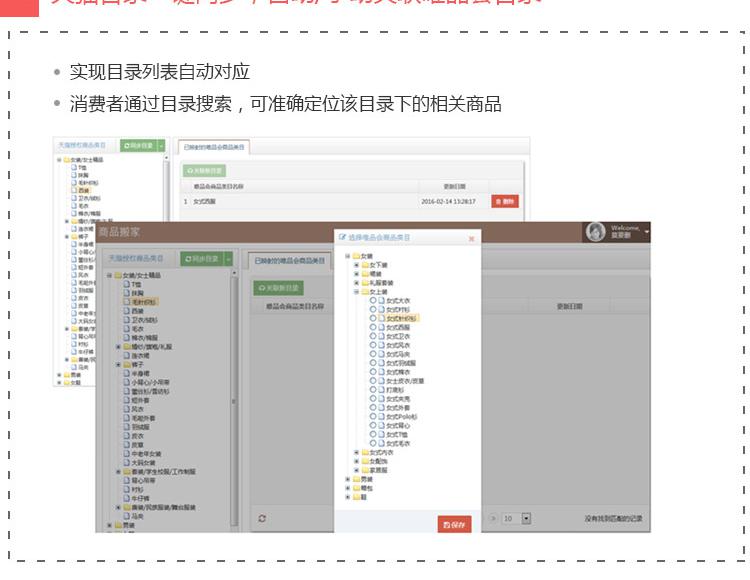Collapse the 女上装 tree node

(356, 291)
